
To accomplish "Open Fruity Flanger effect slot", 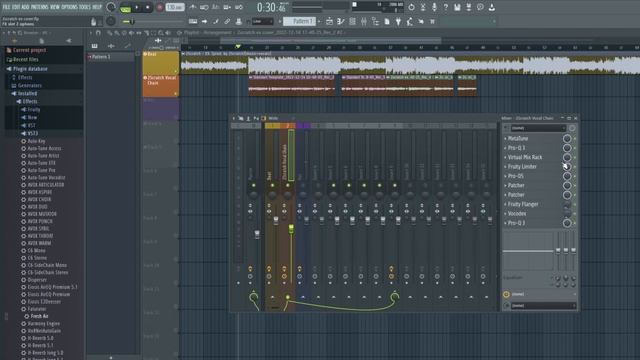I will [x=523, y=204].
